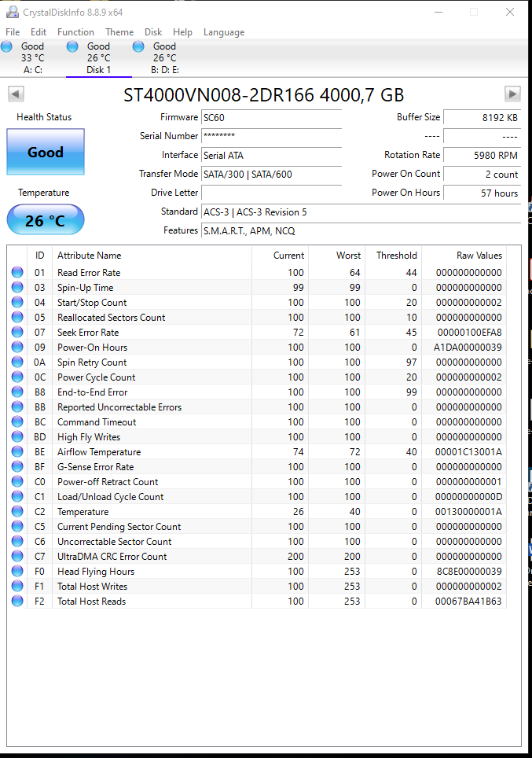Click the disk title ST4000VN008-2DR166 4000,7 GB
This screenshot has width=532, height=758.
point(264,94)
